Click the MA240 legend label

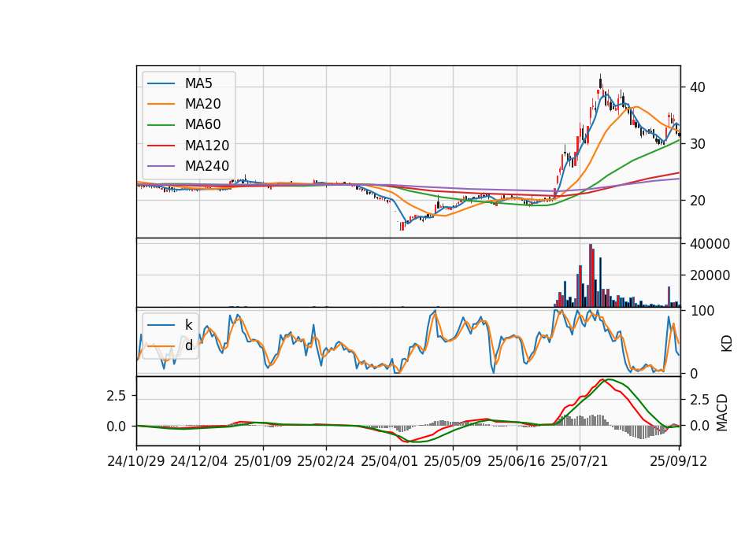pos(207,166)
